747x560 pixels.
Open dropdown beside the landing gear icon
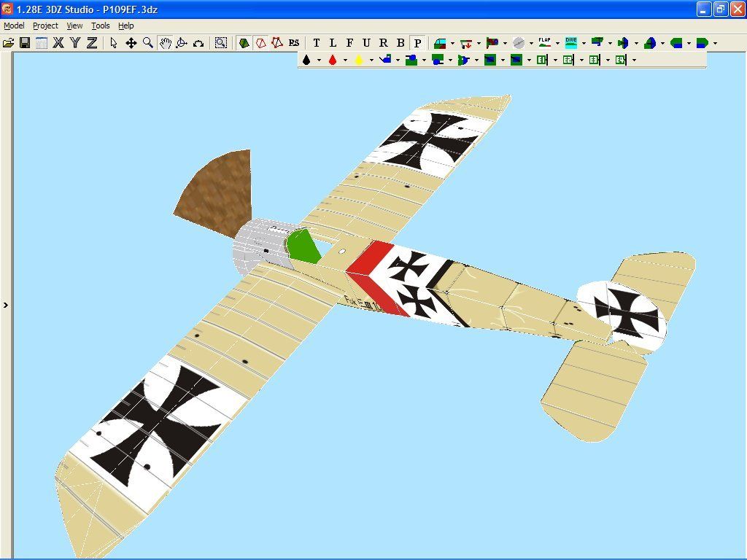click(x=479, y=44)
